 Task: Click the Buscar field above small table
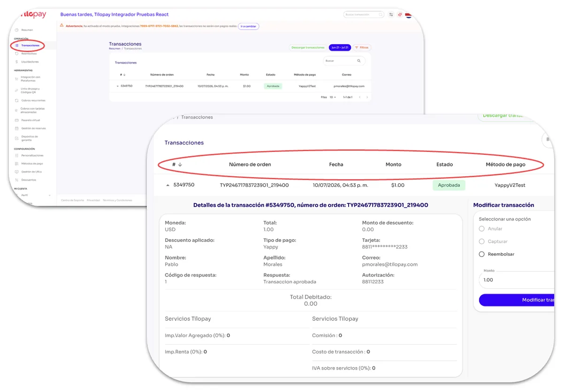tap(344, 61)
